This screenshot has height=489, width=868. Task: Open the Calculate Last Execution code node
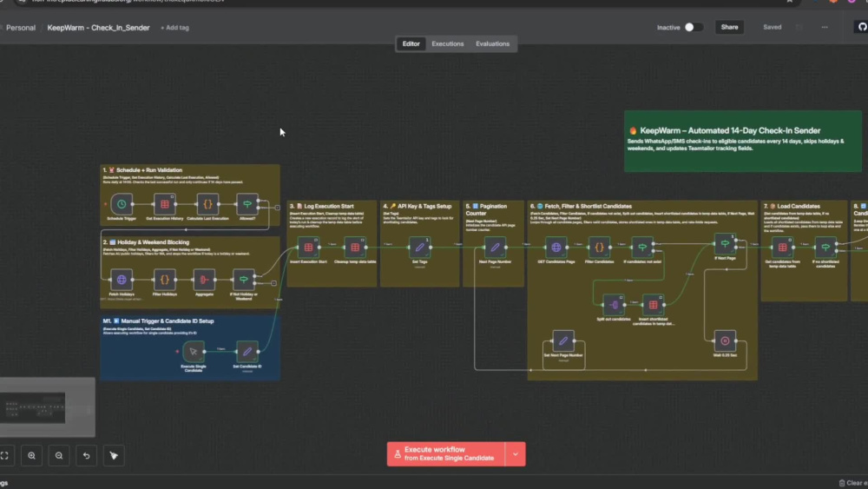tap(207, 204)
